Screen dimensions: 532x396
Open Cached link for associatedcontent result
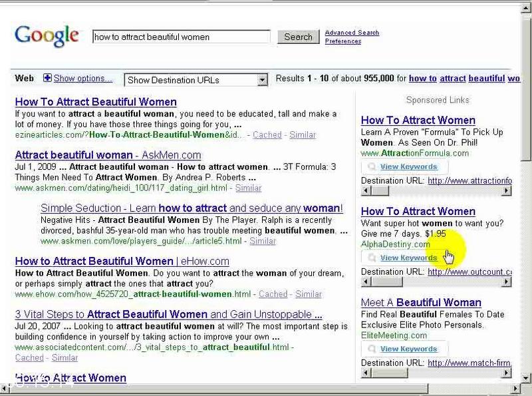click(29, 357)
